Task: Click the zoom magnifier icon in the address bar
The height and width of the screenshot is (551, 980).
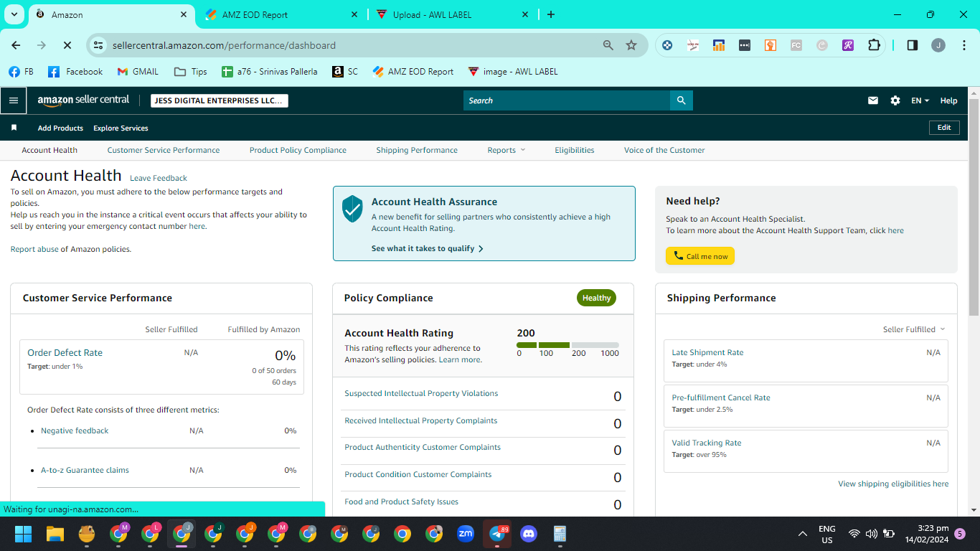Action: click(608, 45)
